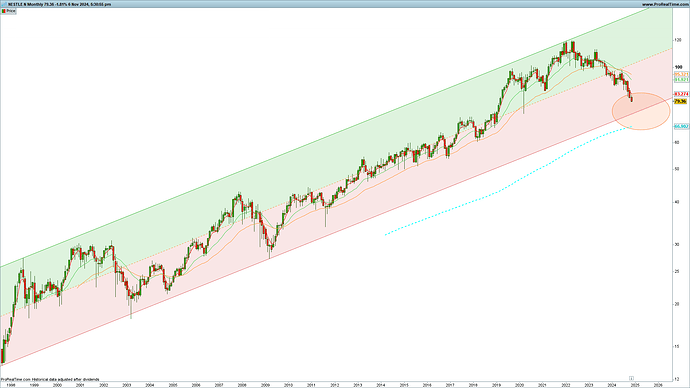Click the 50 price axis tick
690x388 pixels.
(678, 169)
